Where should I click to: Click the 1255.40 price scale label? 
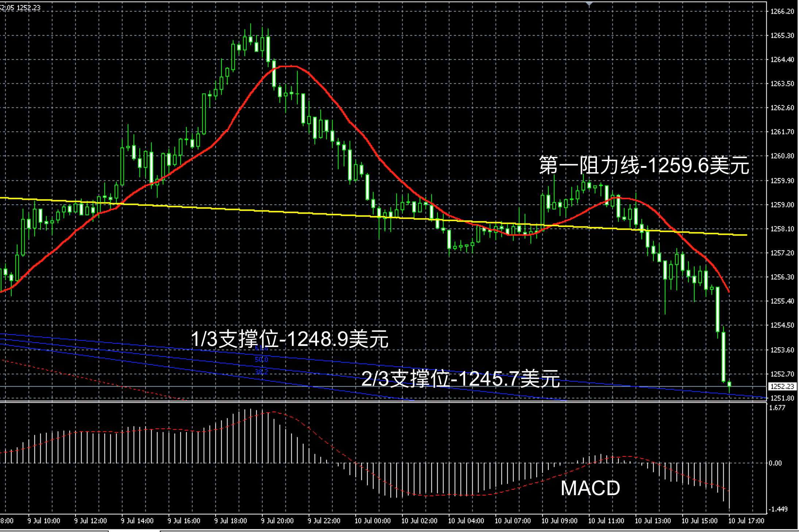(x=782, y=301)
